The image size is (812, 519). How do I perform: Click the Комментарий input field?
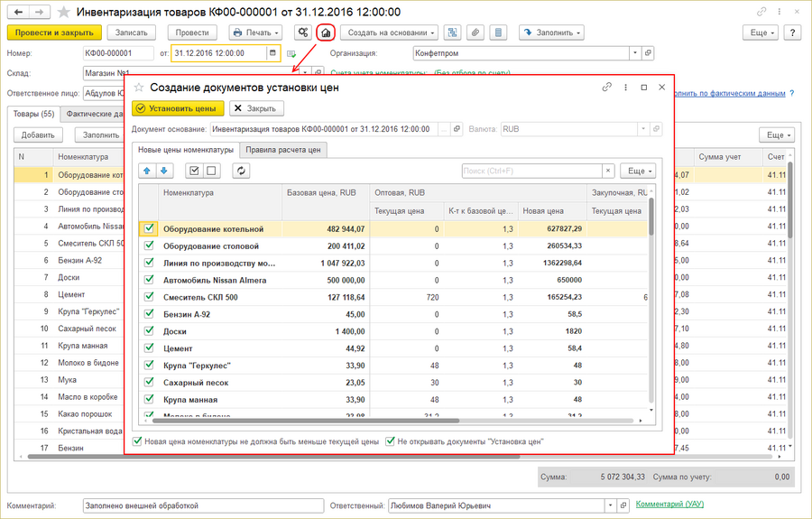coord(203,505)
